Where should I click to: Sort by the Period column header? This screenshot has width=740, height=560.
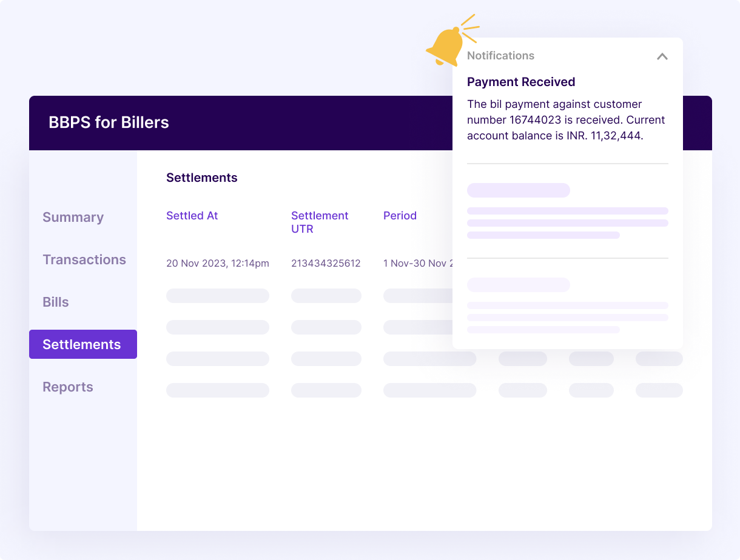click(x=400, y=216)
